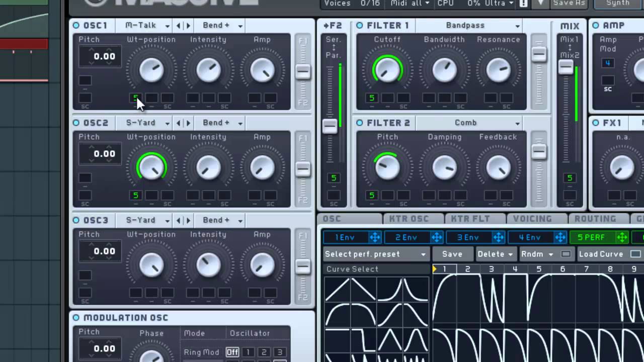
Task: Adjust OSC1 filter routing F1/F2 slider
Action: 303,71
